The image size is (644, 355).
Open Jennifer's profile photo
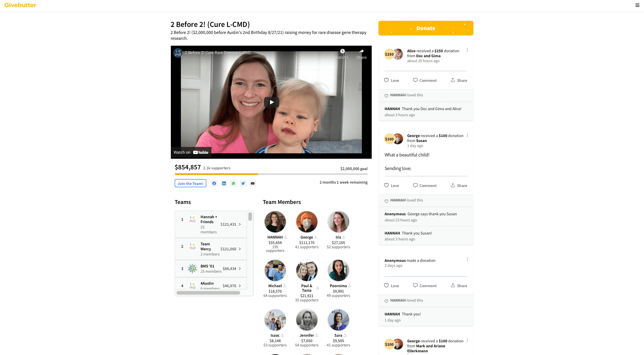click(x=306, y=320)
